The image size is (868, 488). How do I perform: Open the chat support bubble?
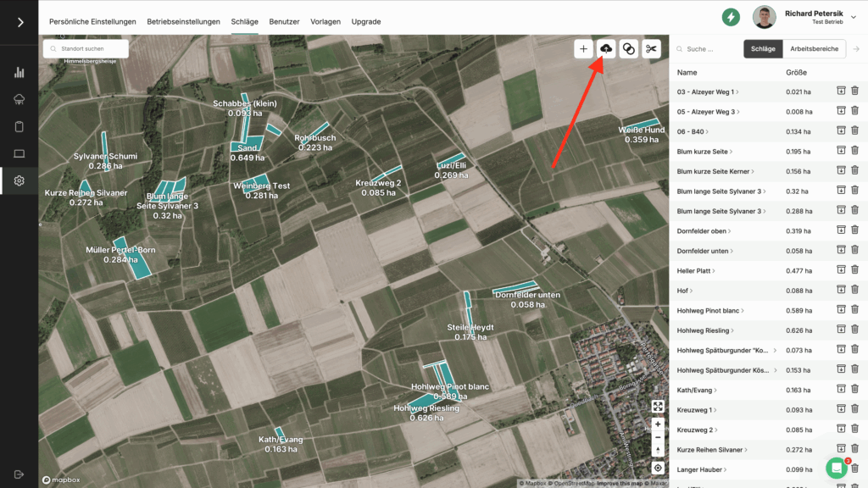coord(837,467)
